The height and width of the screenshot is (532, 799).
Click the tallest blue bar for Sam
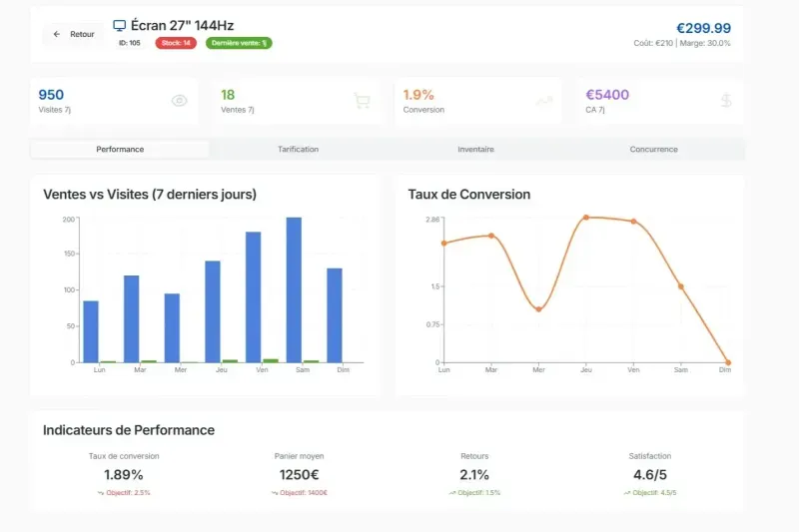click(x=294, y=289)
